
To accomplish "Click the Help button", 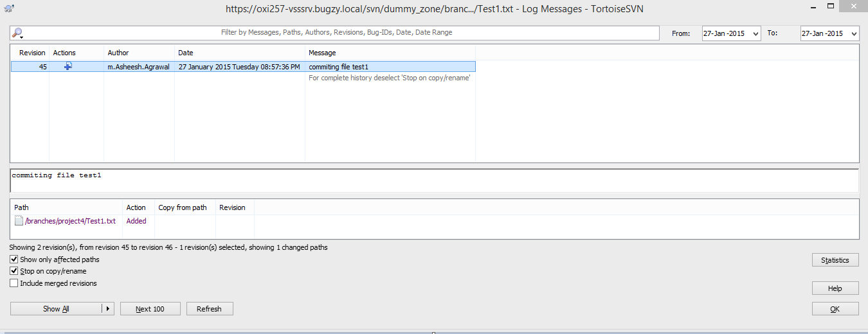I will click(x=835, y=288).
